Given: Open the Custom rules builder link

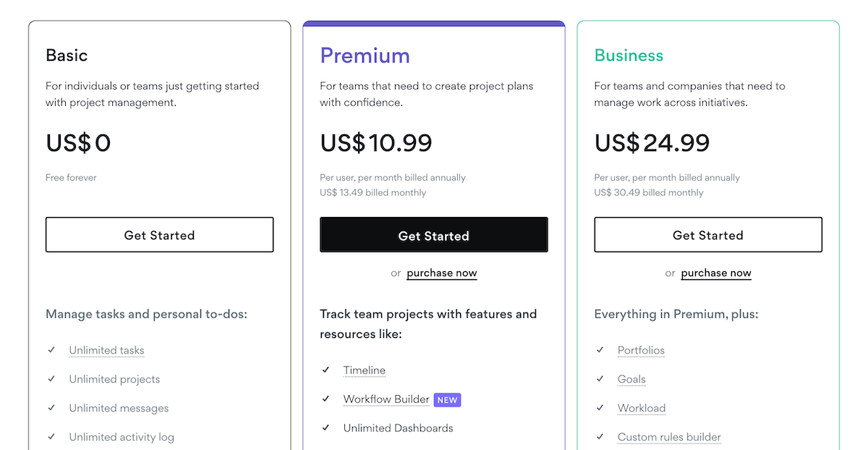Looking at the screenshot, I should 668,437.
